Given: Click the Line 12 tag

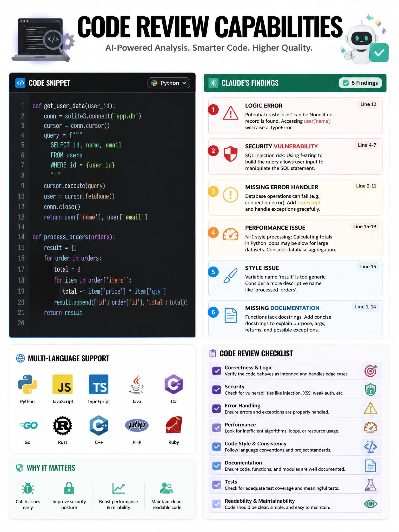Looking at the screenshot, I should (x=368, y=104).
